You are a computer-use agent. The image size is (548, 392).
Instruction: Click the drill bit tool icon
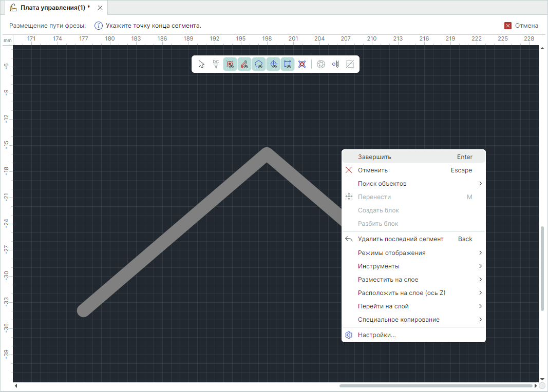[335, 64]
